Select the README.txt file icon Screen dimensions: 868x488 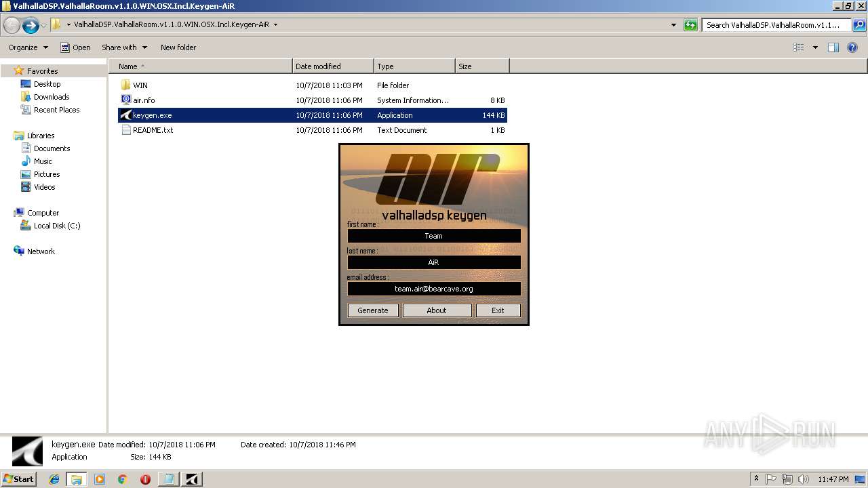coord(125,130)
